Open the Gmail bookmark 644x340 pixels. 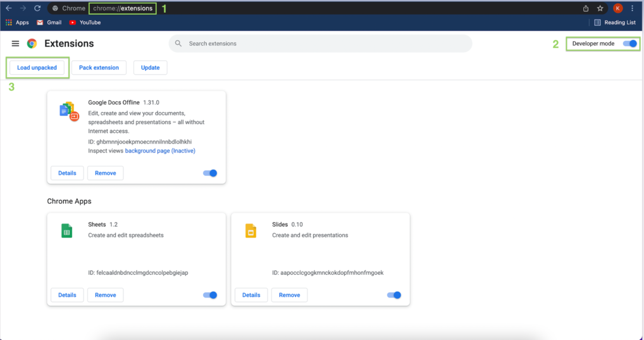49,22
